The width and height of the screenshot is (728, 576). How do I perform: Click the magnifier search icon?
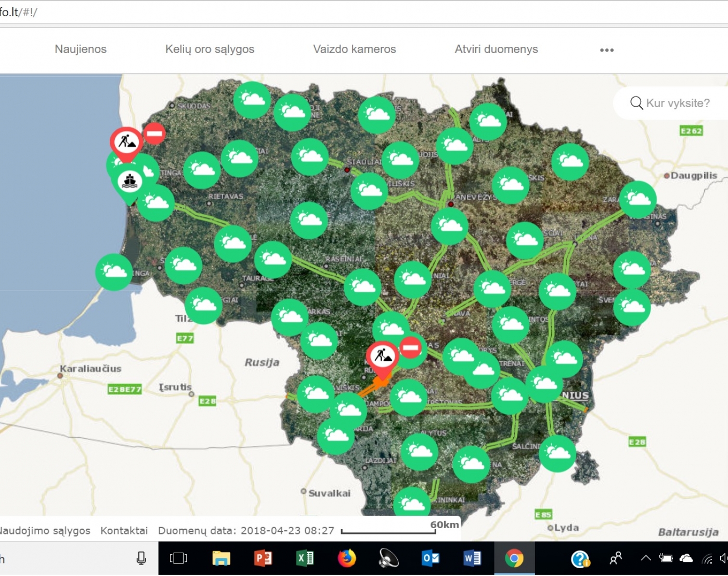[x=636, y=103]
